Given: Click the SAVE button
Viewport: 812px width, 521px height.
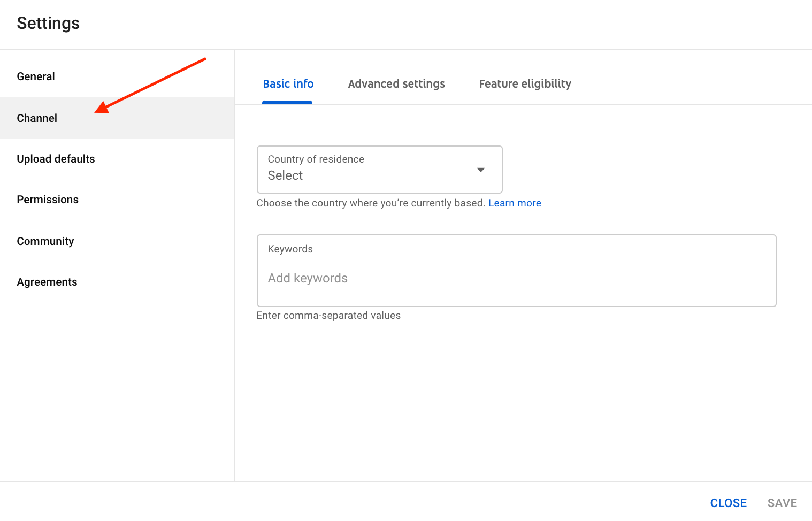Looking at the screenshot, I should pos(782,503).
